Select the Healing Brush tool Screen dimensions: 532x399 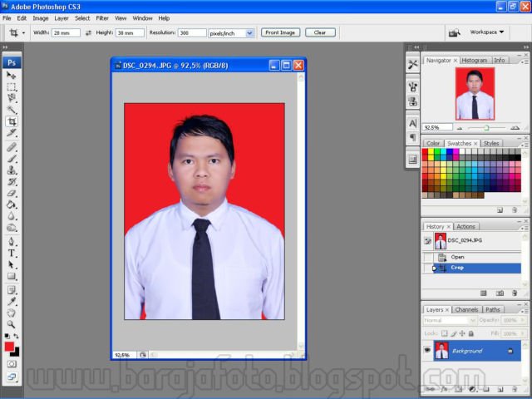click(x=11, y=147)
